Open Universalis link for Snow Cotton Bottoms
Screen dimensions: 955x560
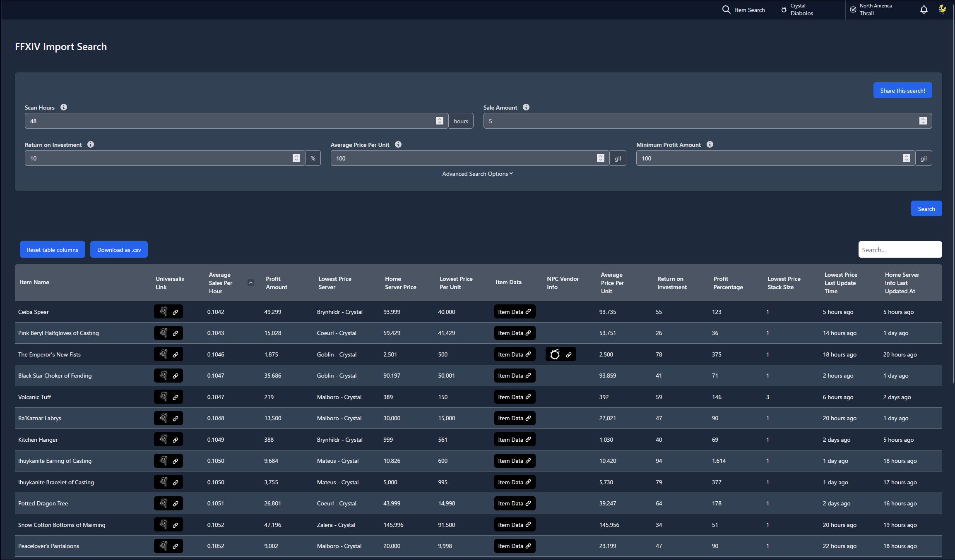168,524
